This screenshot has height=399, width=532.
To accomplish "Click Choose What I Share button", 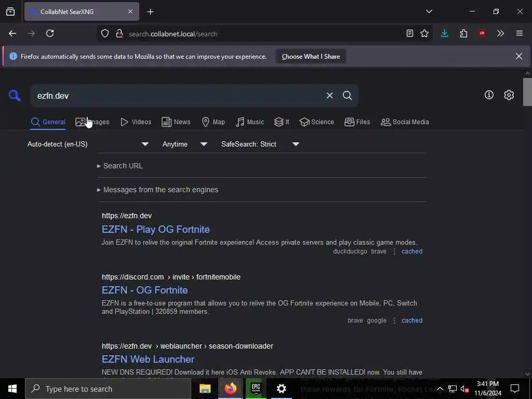I will point(311,56).
